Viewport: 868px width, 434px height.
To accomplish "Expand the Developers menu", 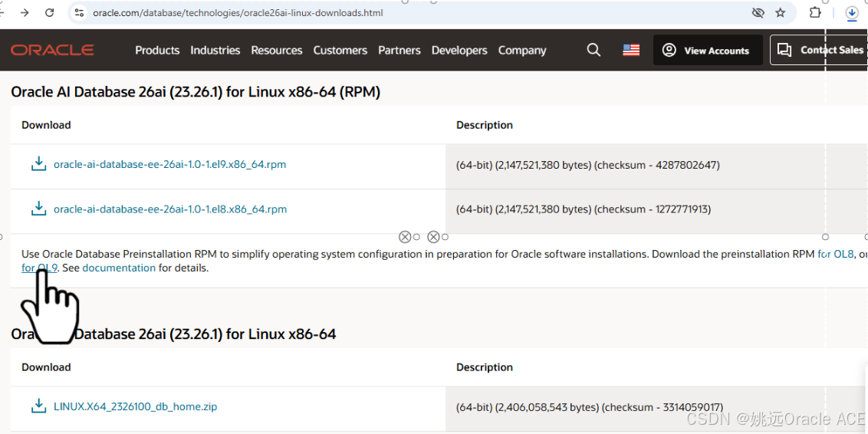I will click(x=459, y=50).
